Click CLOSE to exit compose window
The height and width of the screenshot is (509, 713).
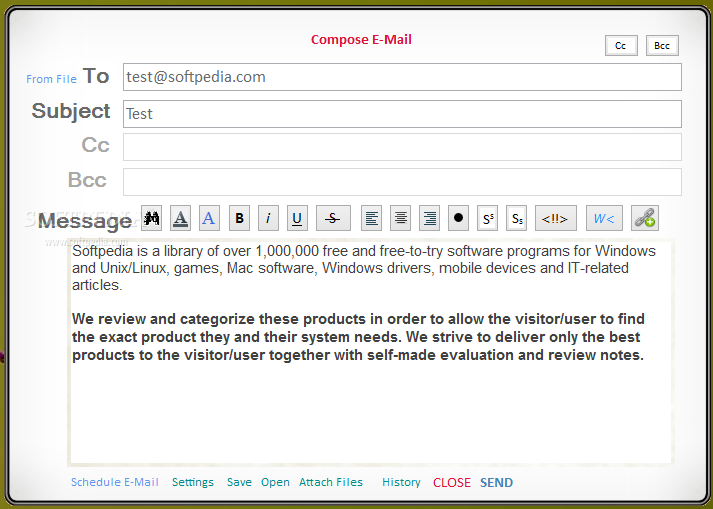452,483
